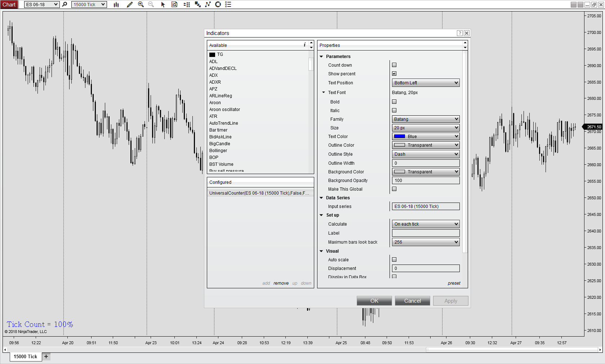The width and height of the screenshot is (605, 364).
Task: Open the font Family dropdown
Action: point(426,119)
